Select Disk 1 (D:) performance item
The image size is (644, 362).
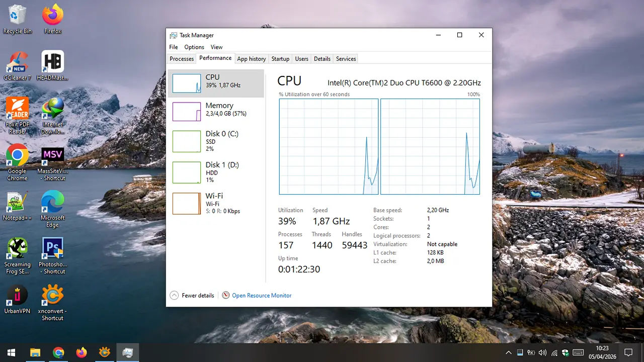click(x=216, y=172)
